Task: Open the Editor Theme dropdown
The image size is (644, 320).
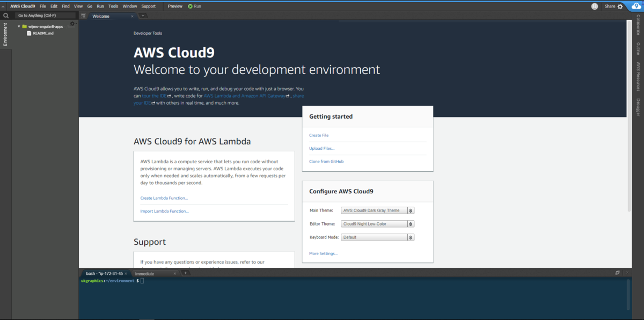Action: tap(378, 224)
